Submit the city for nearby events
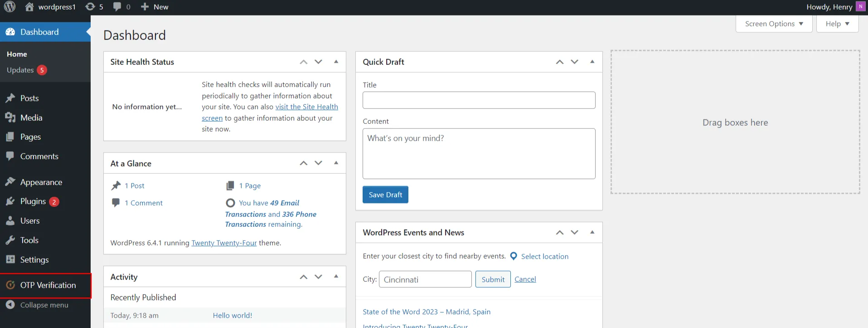 click(x=493, y=279)
